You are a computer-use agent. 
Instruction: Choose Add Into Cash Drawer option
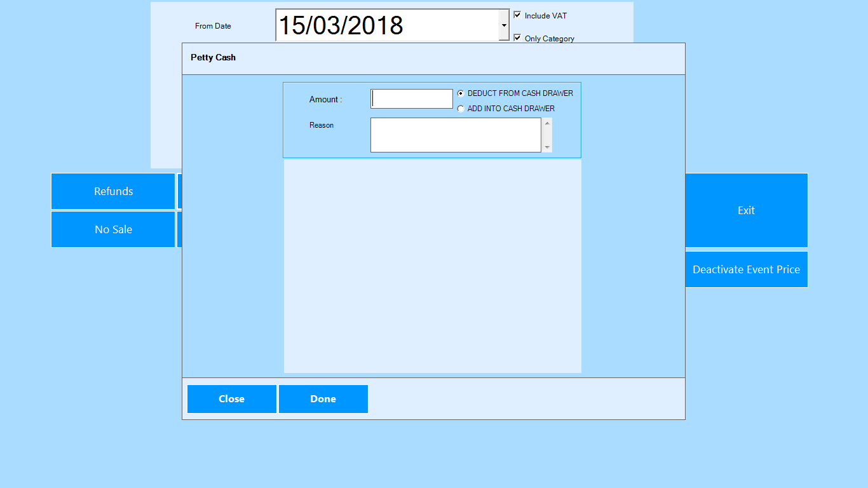[461, 109]
